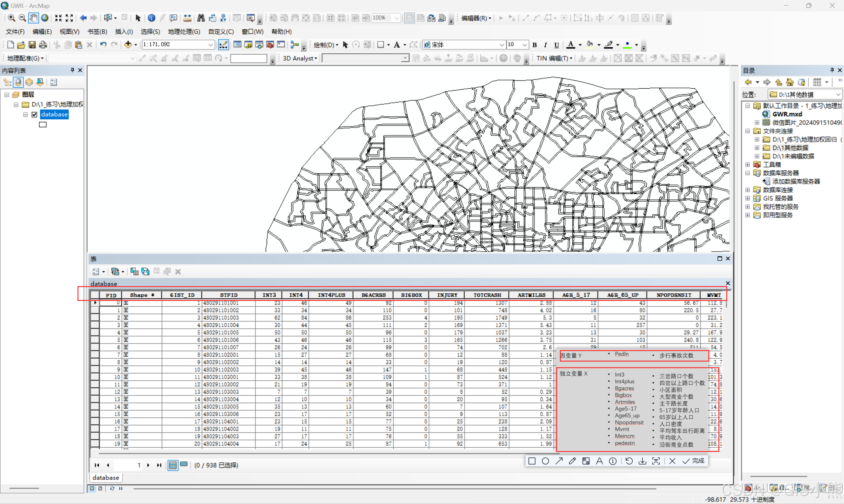Toggle bold text formatting
The image size is (844, 504).
[x=535, y=45]
